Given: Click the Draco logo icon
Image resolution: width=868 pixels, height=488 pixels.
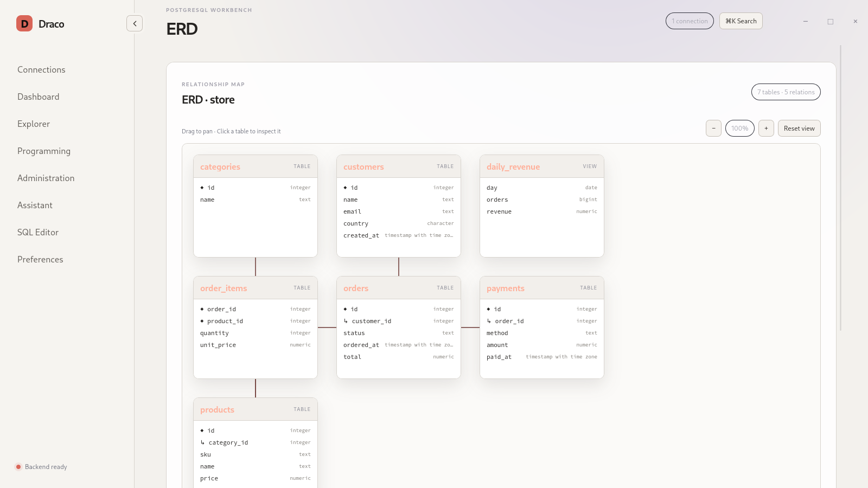Looking at the screenshot, I should pos(24,23).
